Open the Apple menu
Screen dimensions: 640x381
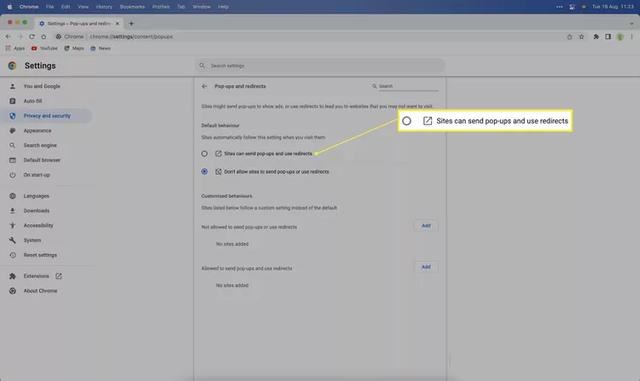[x=9, y=7]
